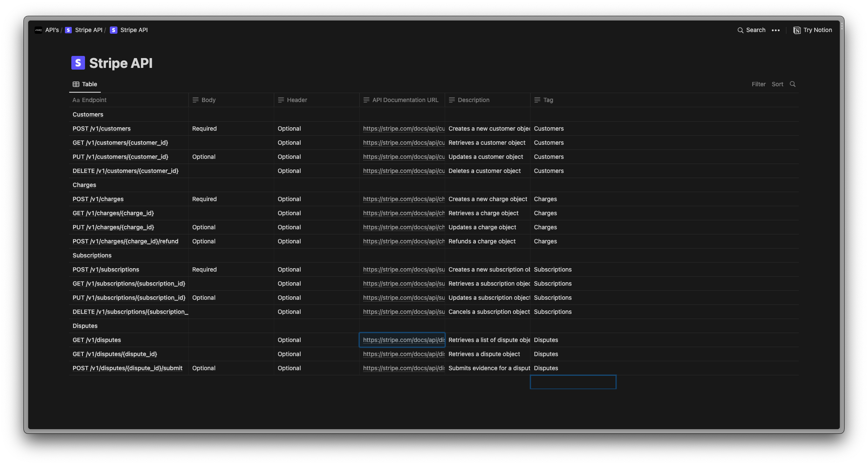Click the API Documentation URL column header
Image resolution: width=868 pixels, height=465 pixels.
pyautogui.click(x=402, y=100)
